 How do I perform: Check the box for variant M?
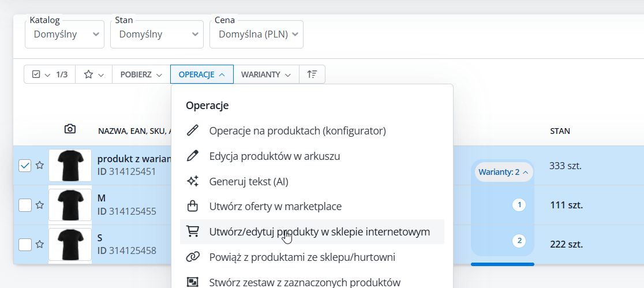coord(25,205)
